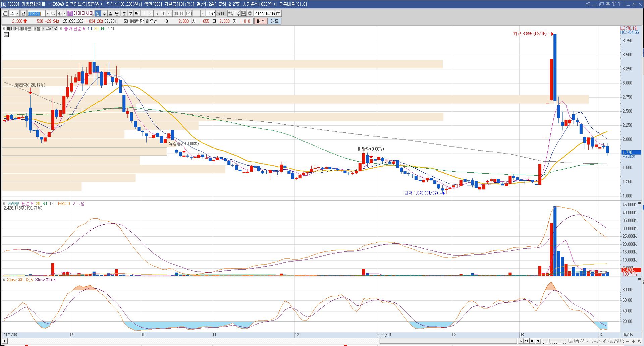Click the pin window icon in title bar
Viewport: 644px width, 346px height.
608,4
